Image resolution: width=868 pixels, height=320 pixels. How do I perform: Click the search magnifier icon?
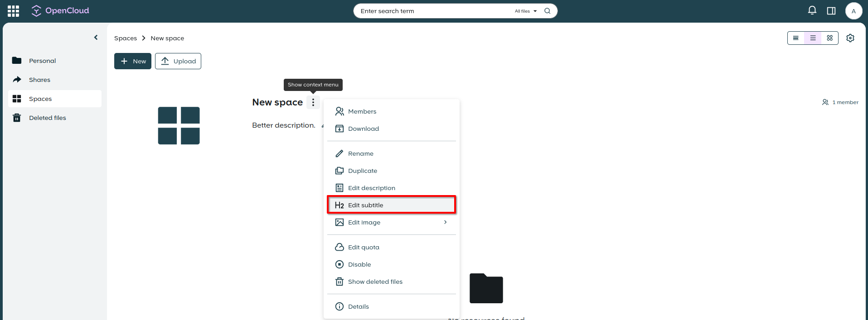click(548, 11)
